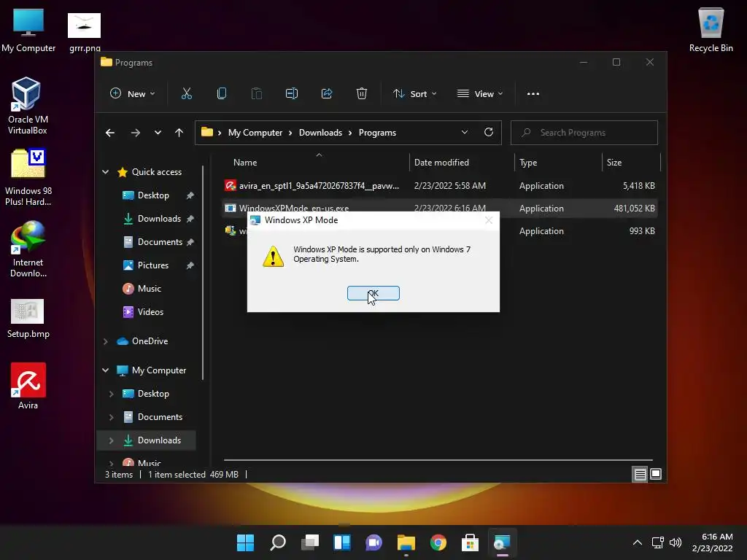This screenshot has height=560, width=747.
Task: Click My Computer in the address breadcrumb
Action: [255, 133]
